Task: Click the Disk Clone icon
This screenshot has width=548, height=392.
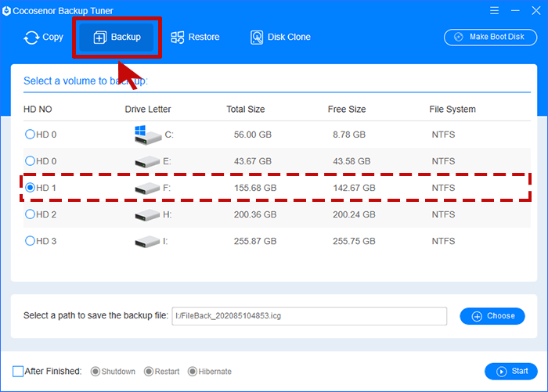Action: (257, 37)
